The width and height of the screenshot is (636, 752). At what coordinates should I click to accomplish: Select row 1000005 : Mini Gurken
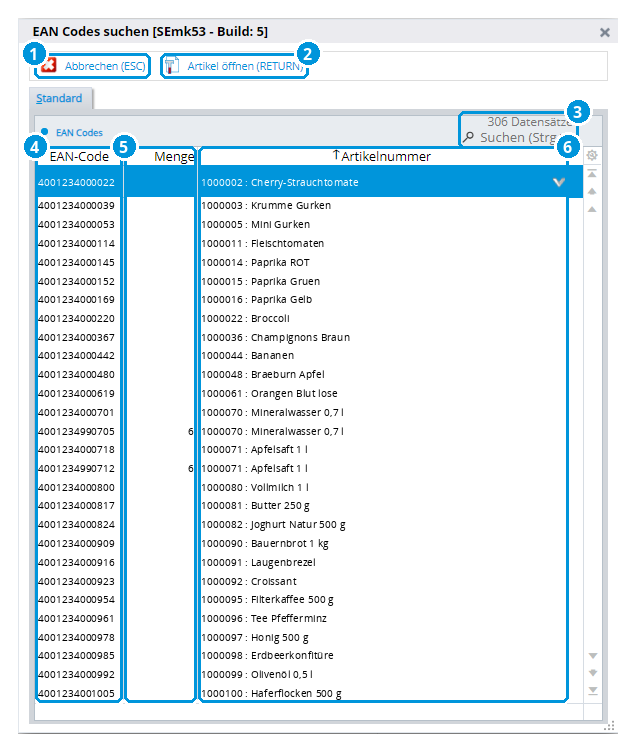click(x=309, y=224)
